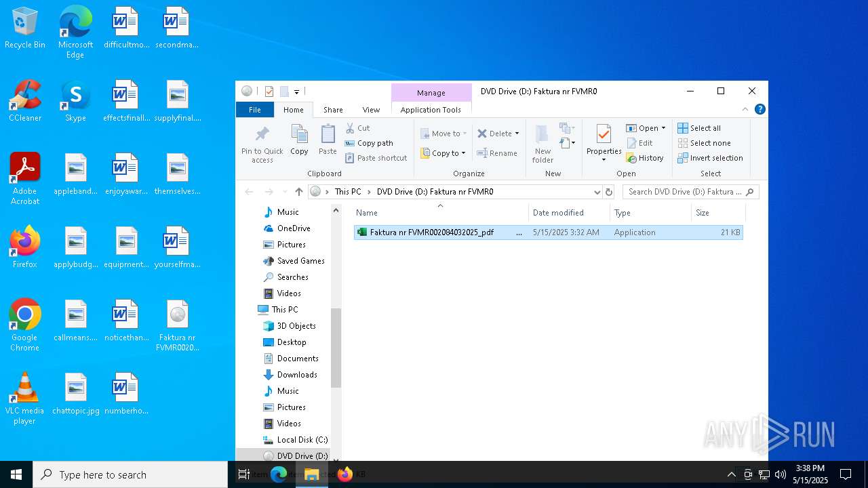868x488 pixels.
Task: Open notification center icon
Action: [846, 474]
